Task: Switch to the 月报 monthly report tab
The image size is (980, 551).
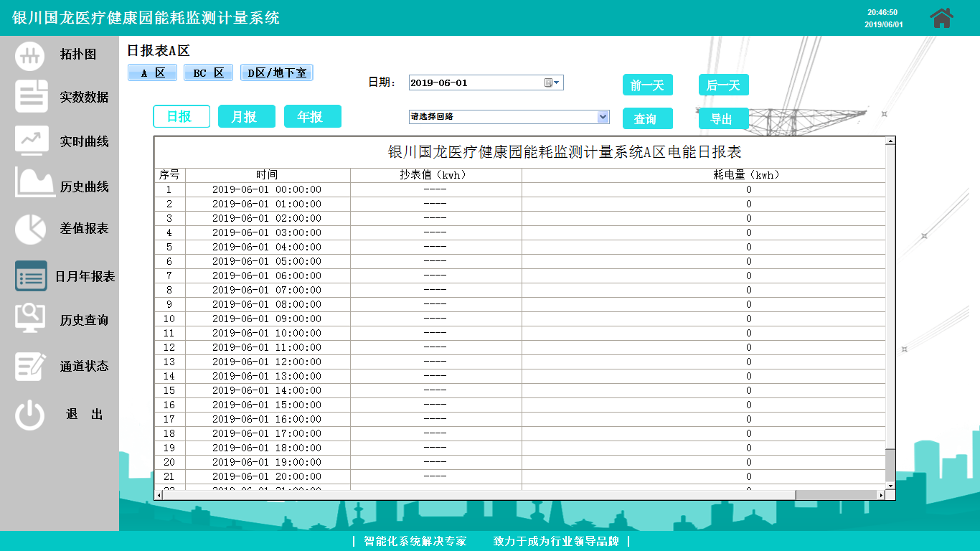Action: coord(246,116)
